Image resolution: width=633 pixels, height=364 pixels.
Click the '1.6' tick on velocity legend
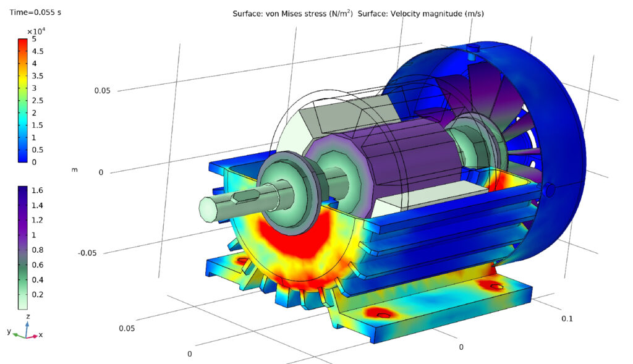[x=38, y=190]
